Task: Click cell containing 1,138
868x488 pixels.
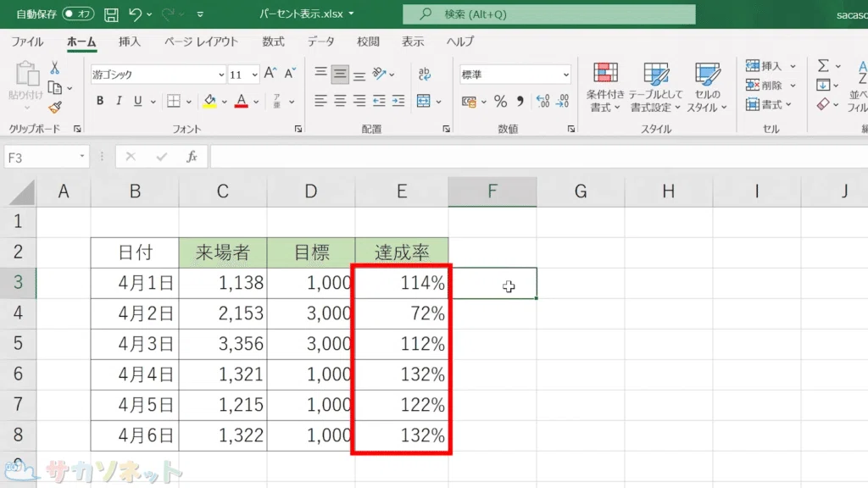Action: coord(223,283)
